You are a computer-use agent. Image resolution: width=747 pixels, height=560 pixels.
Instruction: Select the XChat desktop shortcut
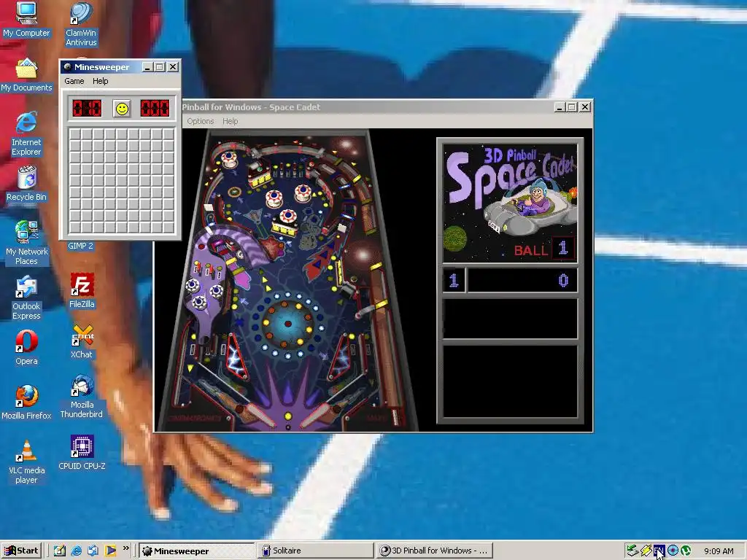(82, 341)
